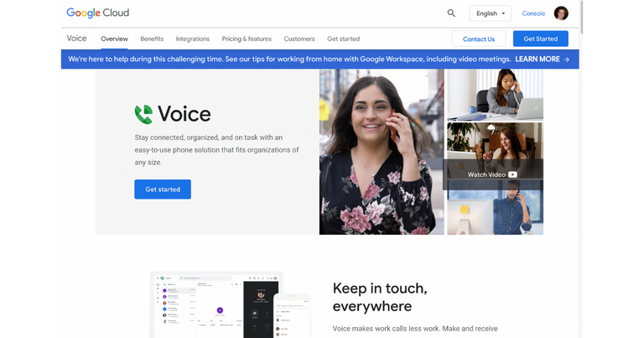
Task: Open the user profile avatar
Action: pos(561,13)
